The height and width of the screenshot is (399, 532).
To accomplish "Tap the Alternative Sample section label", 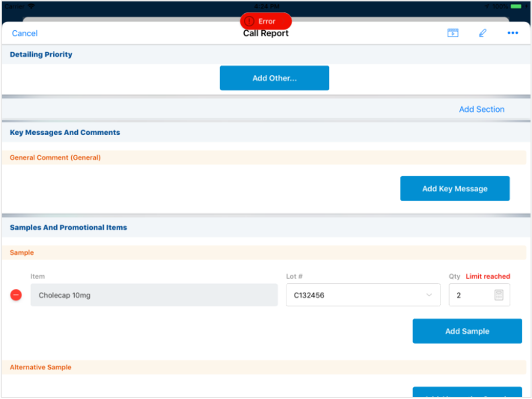I will (40, 367).
